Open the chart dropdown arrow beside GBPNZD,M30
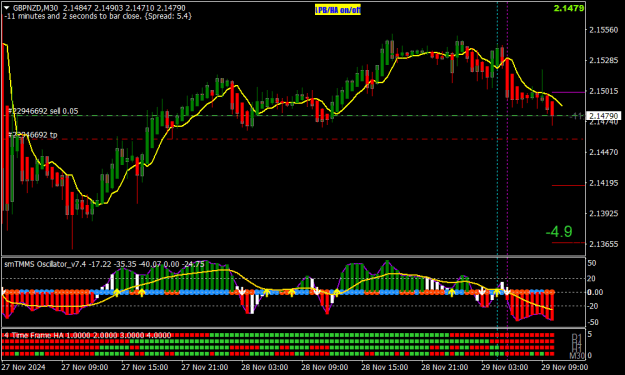 point(6,8)
